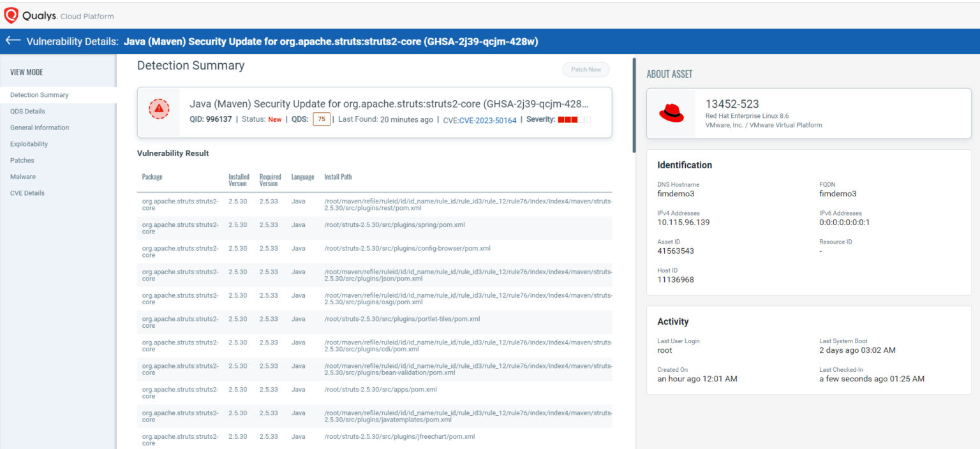Click the Language column header

point(302,177)
